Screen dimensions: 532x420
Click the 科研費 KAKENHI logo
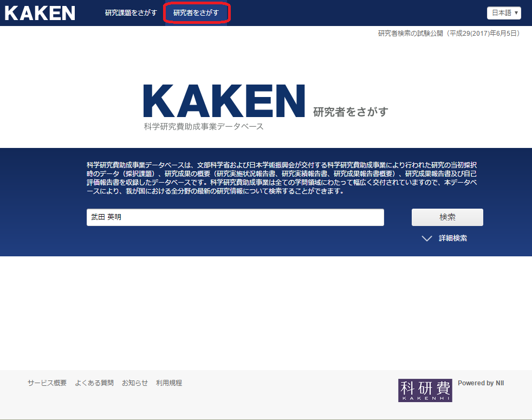click(425, 390)
